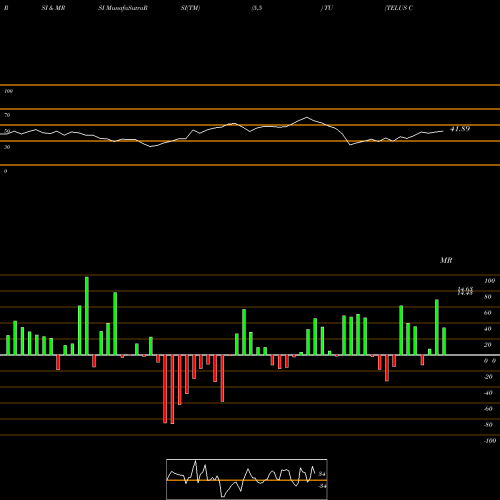
Task: Select the TELUS C header text
Action: point(399,8)
